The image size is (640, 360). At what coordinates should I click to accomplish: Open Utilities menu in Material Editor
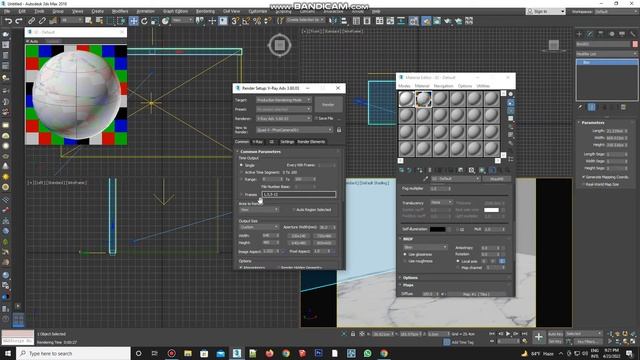coord(483,86)
